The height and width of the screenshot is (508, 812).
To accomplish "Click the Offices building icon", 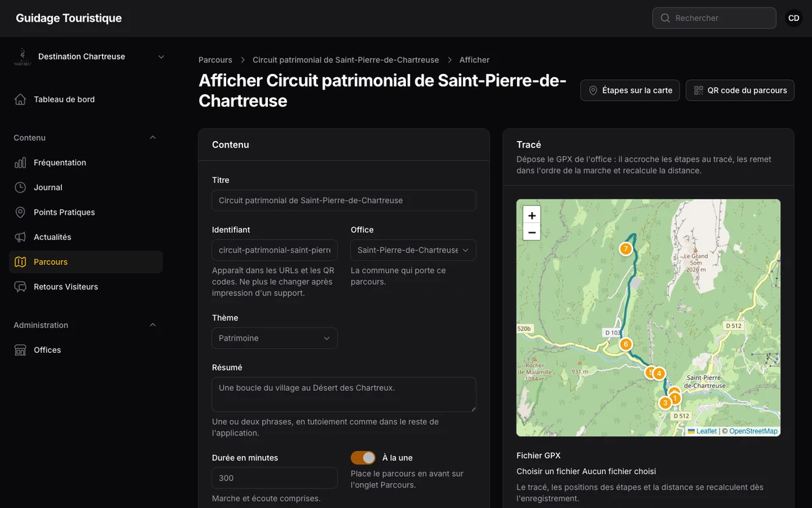I will (x=20, y=350).
